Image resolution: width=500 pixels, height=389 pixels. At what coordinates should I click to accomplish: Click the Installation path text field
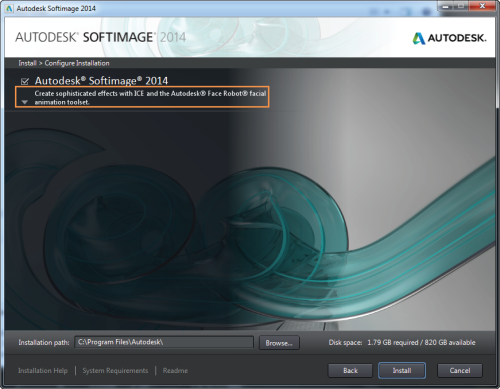164,342
